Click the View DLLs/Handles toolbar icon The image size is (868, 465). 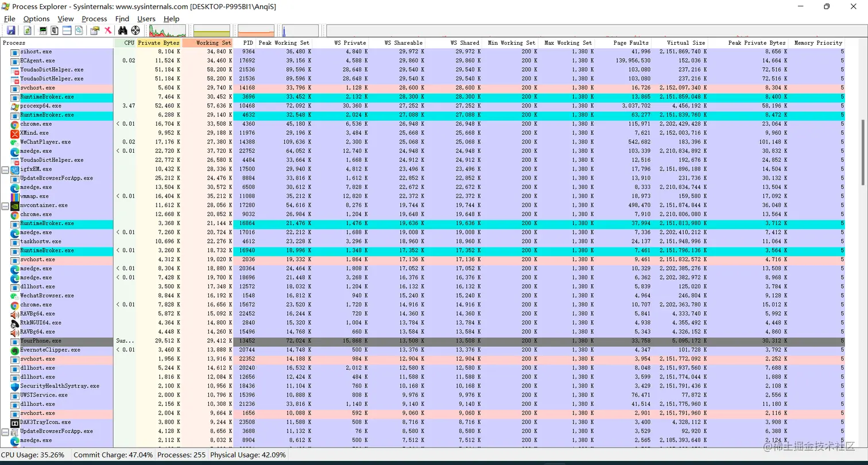coord(79,30)
